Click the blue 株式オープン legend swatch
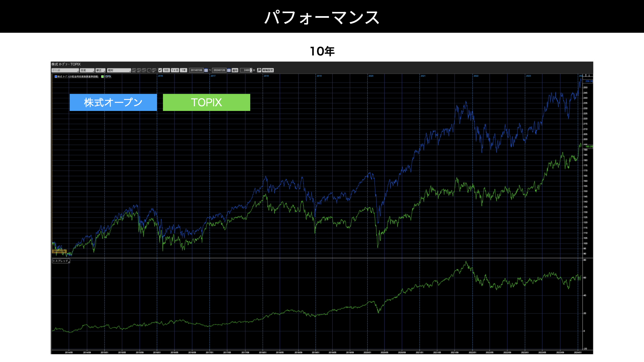The width and height of the screenshot is (644, 362). 56,77
